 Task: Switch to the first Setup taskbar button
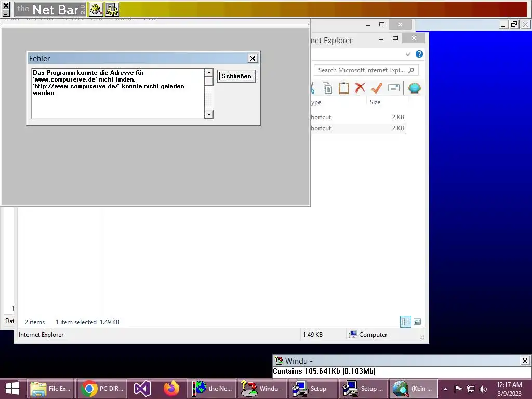pyautogui.click(x=313, y=389)
